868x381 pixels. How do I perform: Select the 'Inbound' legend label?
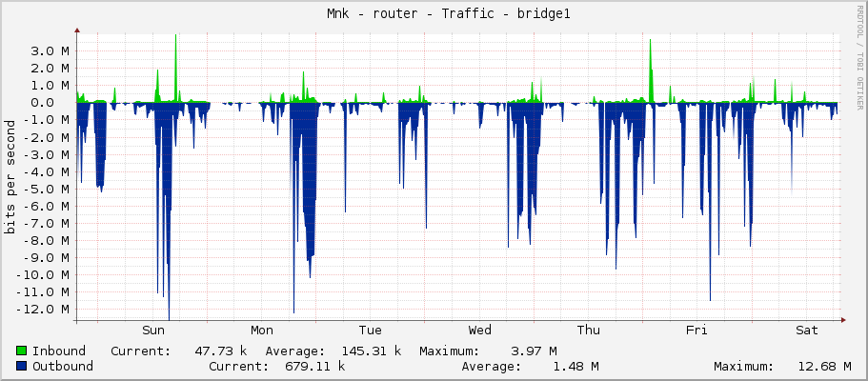click(59, 351)
